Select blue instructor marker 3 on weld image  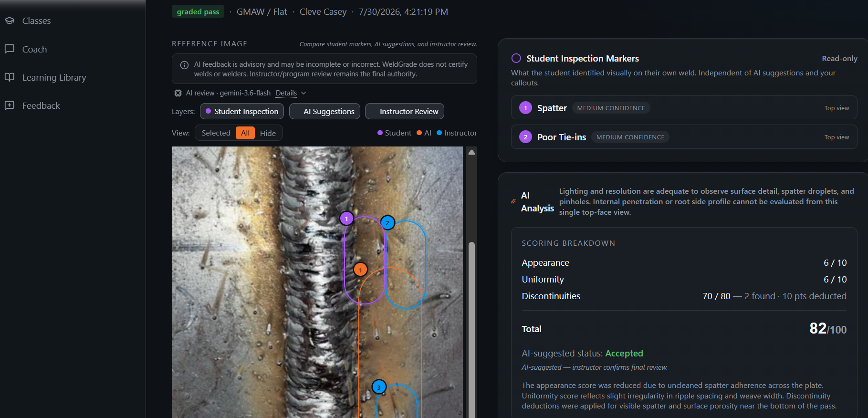click(379, 387)
